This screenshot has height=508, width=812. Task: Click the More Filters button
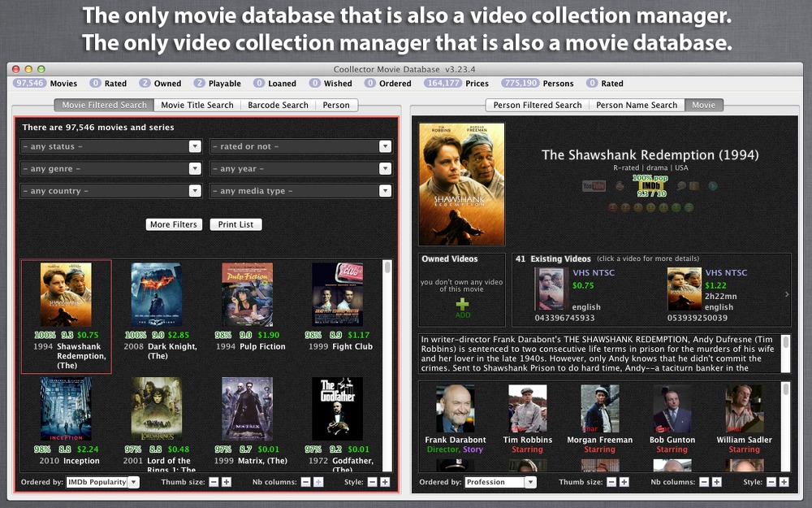point(174,224)
